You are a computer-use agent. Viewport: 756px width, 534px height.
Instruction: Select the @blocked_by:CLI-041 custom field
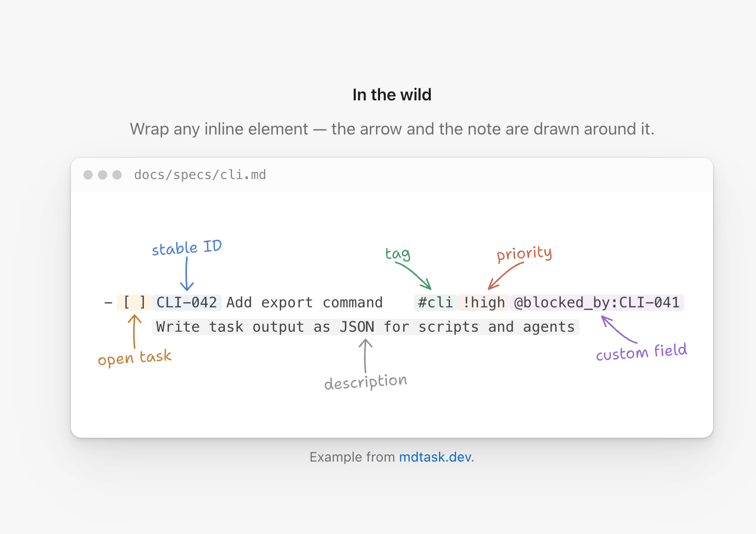[x=597, y=302]
